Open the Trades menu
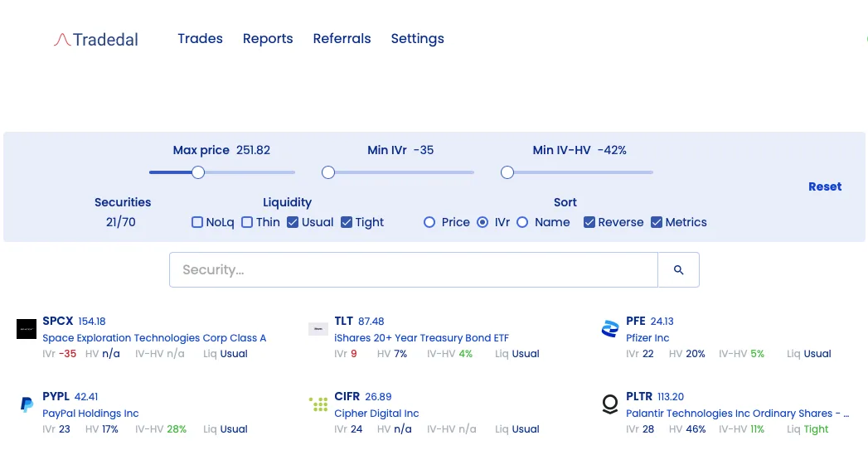The height and width of the screenshot is (450, 868). pos(200,38)
